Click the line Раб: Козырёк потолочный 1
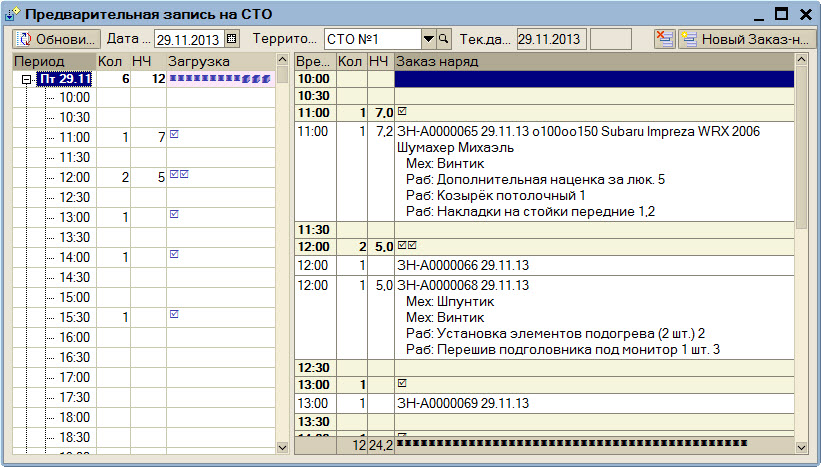The width and height of the screenshot is (821, 467). tap(495, 196)
